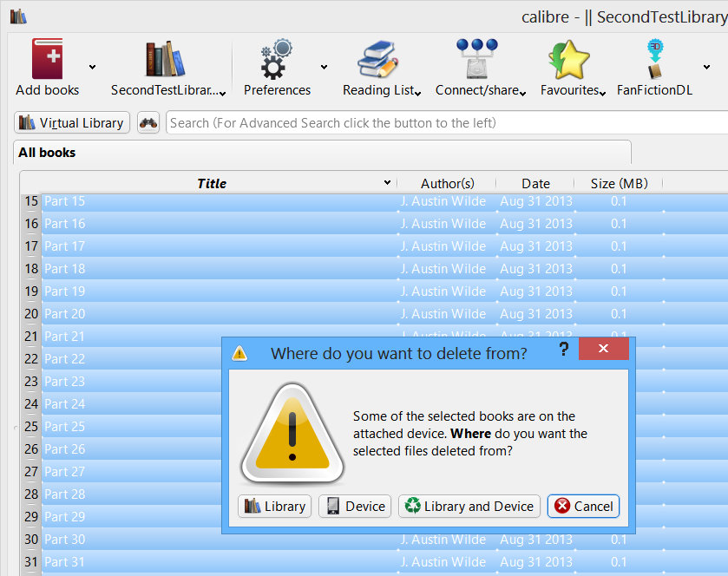Screen dimensions: 728x576
Task: Click the Add books icon
Action: (47, 59)
